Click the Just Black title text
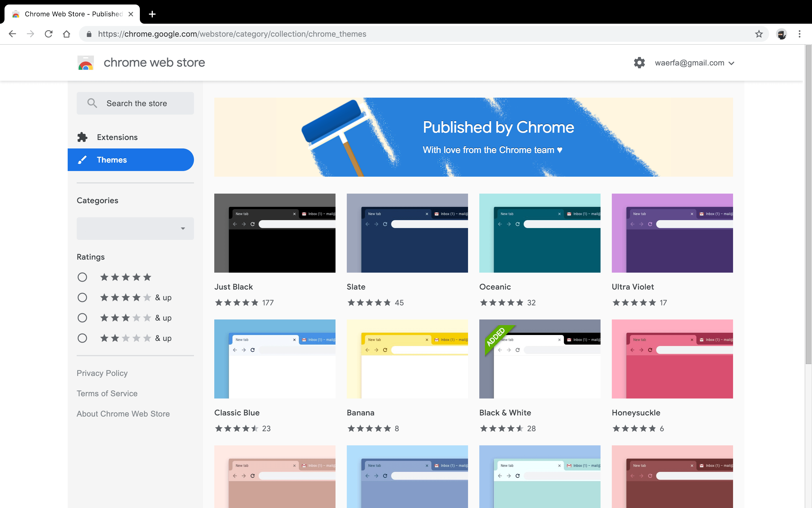The width and height of the screenshot is (812, 508). (x=233, y=287)
